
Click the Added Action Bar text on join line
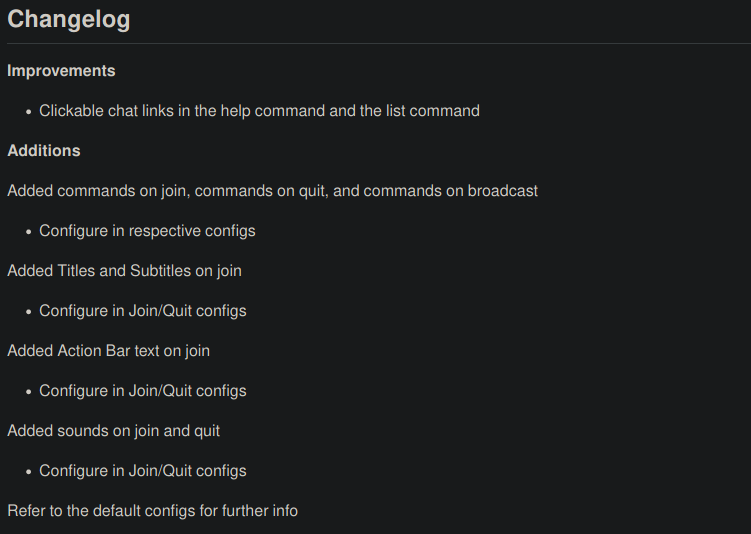tap(108, 351)
